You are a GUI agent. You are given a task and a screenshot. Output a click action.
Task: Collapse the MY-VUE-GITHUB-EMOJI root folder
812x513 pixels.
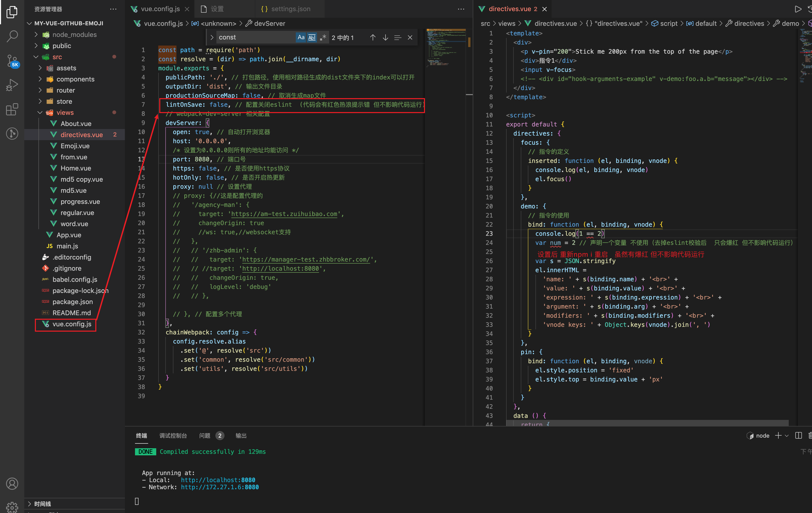29,23
